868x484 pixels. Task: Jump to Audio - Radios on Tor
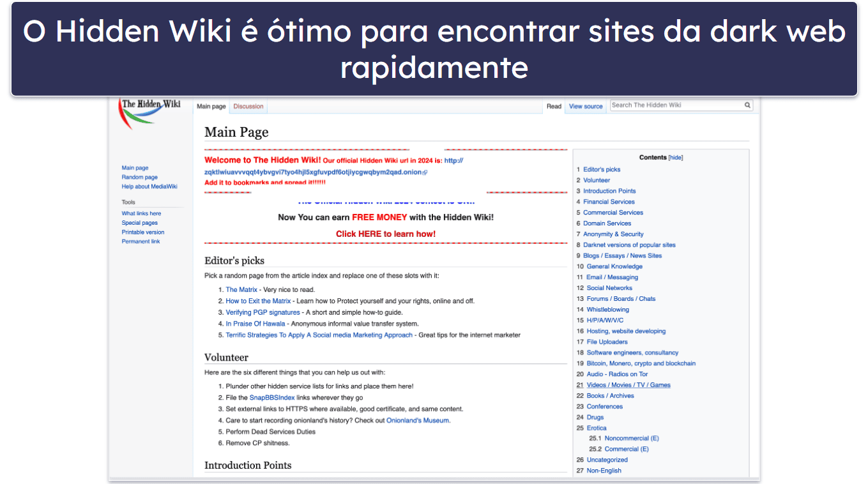pos(617,374)
